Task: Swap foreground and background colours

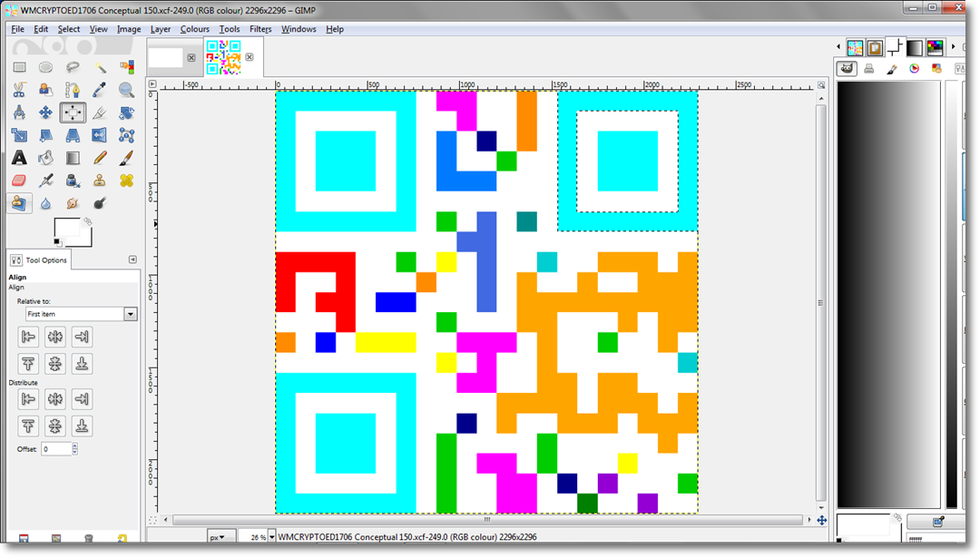Action: click(x=87, y=221)
